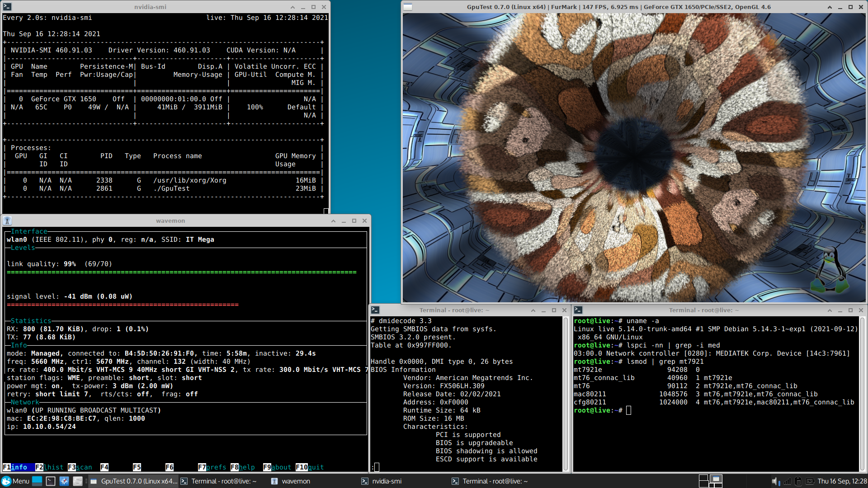Click the F3 scan option in wavemon
868x488 pixels.
tap(80, 467)
